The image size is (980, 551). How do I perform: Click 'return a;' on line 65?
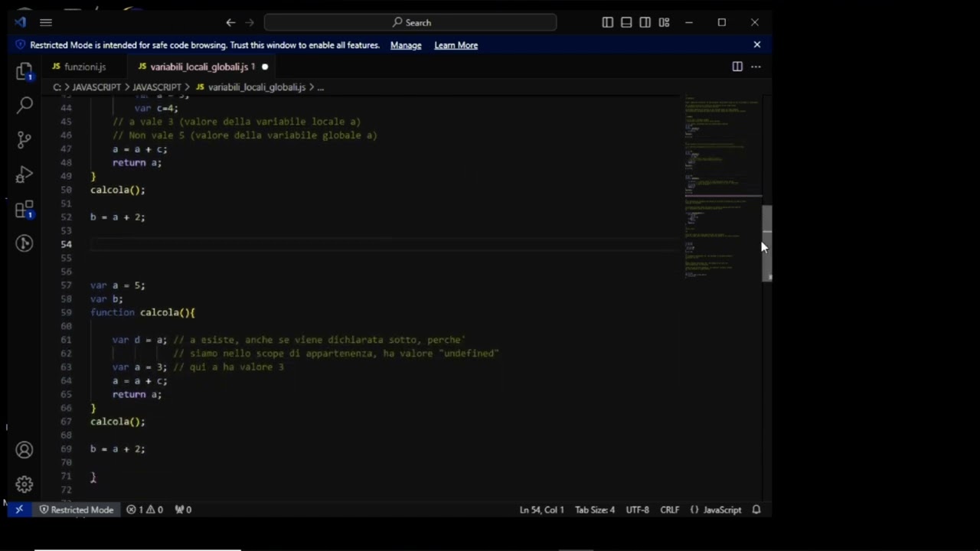pos(137,394)
